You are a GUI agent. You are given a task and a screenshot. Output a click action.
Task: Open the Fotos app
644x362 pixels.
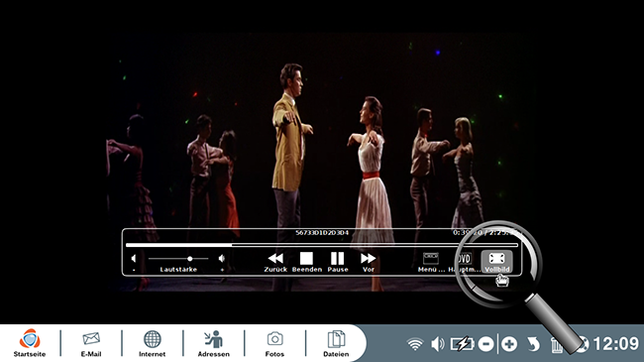274,343
